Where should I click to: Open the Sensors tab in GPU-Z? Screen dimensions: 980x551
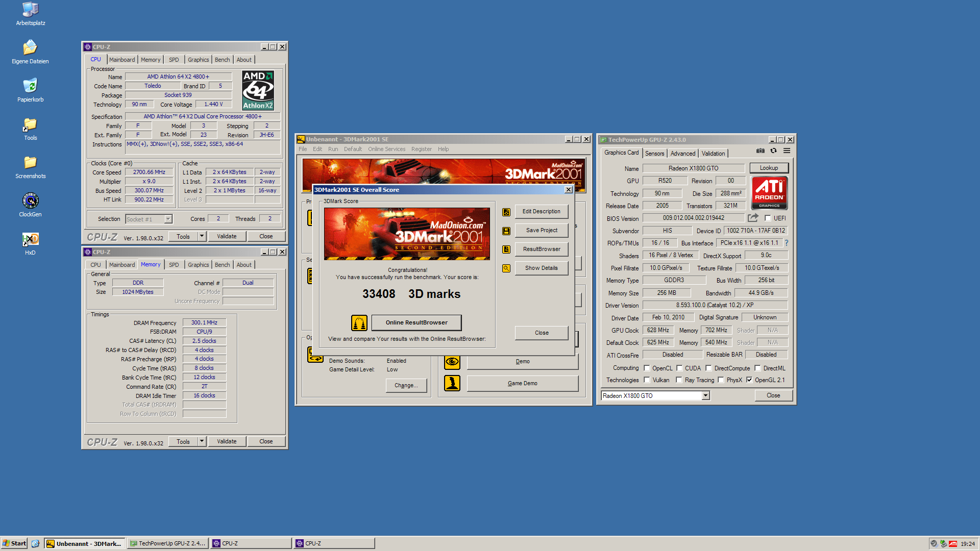[x=654, y=154]
